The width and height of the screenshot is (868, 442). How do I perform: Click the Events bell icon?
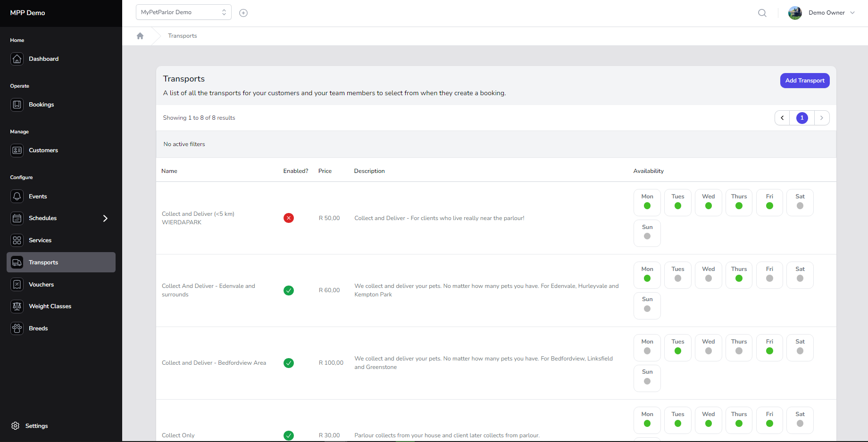(x=17, y=196)
